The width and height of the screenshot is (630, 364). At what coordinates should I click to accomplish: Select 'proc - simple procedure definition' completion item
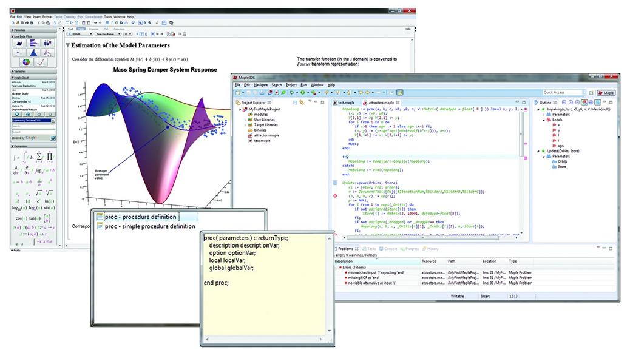[147, 227]
